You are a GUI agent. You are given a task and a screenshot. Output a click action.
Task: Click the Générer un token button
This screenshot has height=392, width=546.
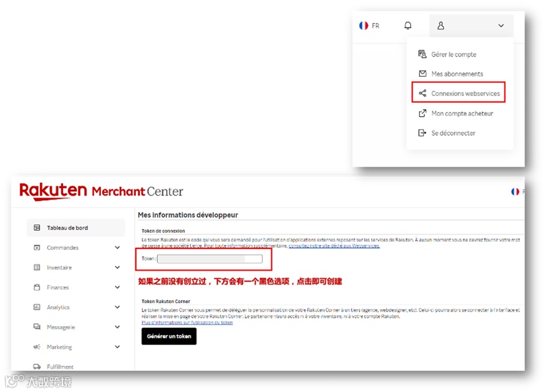click(169, 336)
